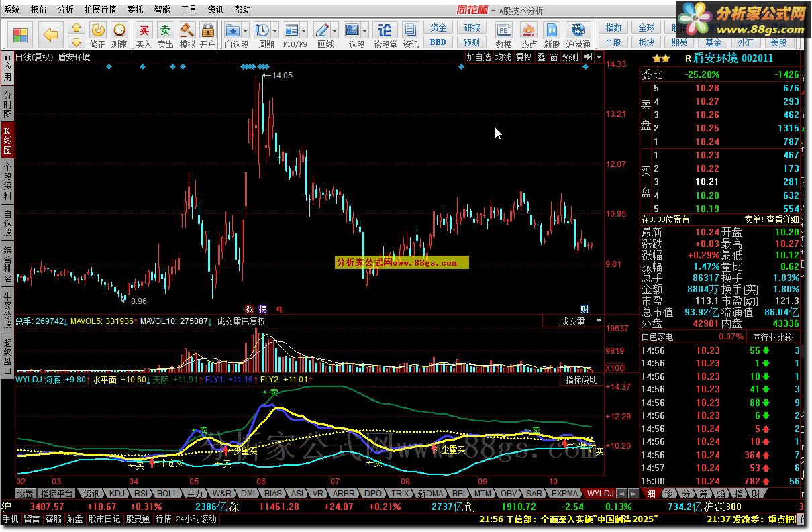Click the 同行业比较 link
Image resolution: width=812 pixels, height=532 pixels.
[x=772, y=337]
